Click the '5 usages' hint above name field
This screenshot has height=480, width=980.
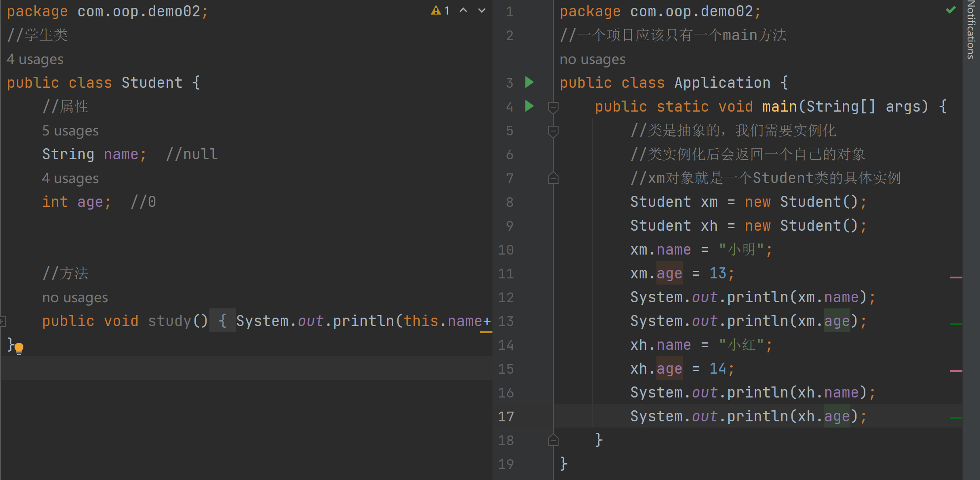click(71, 131)
